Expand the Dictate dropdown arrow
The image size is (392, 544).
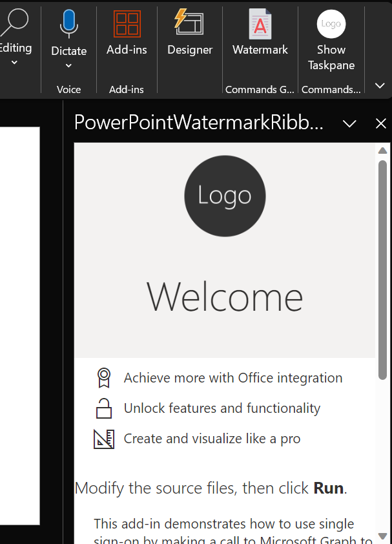click(68, 65)
